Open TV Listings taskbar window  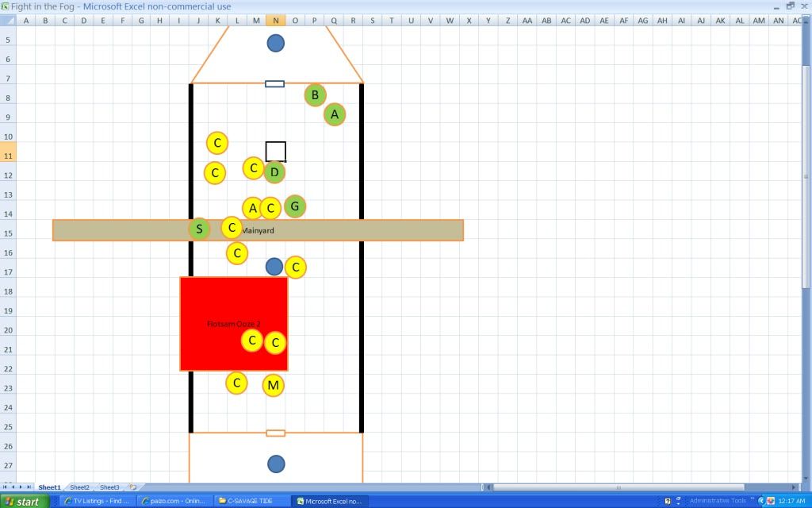click(x=98, y=502)
